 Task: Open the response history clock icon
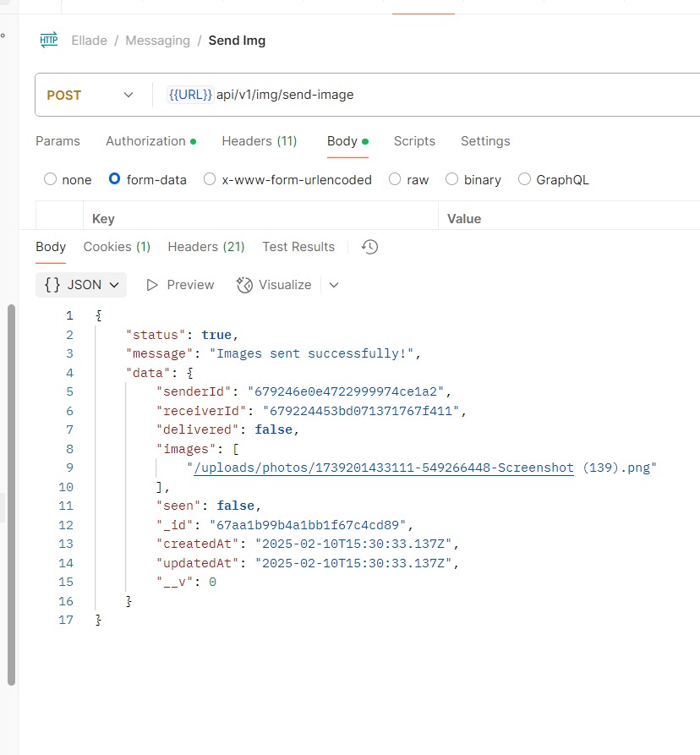point(369,247)
